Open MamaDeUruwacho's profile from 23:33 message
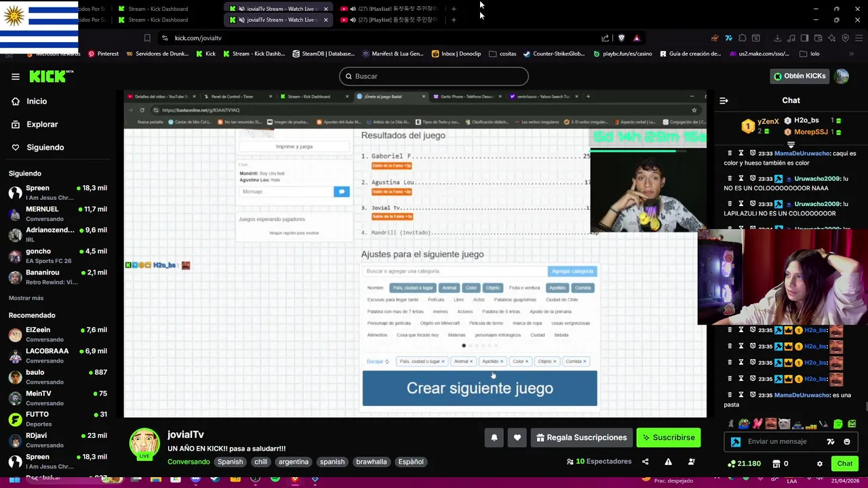 802,154
